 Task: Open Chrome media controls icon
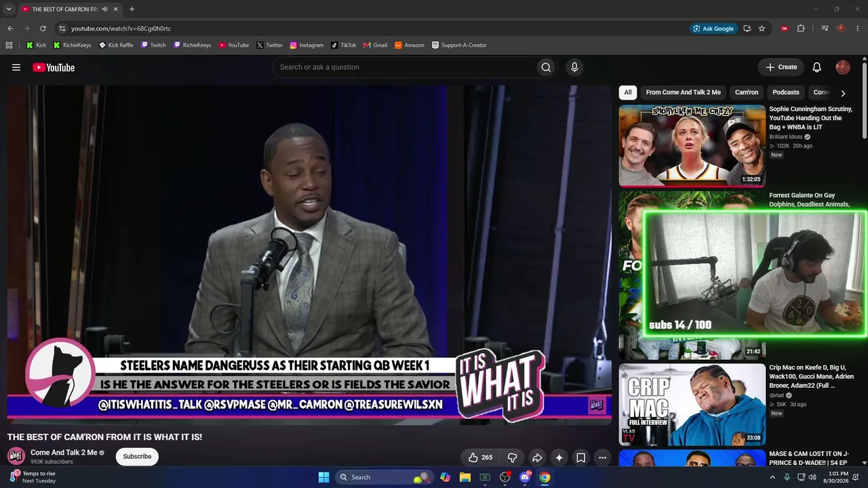(825, 28)
